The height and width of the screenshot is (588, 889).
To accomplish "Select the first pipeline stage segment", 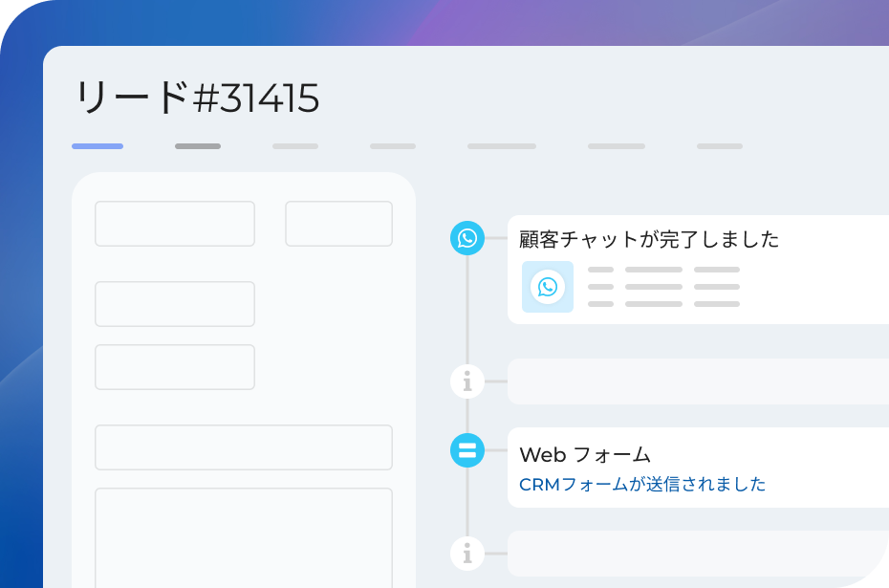I will click(98, 145).
